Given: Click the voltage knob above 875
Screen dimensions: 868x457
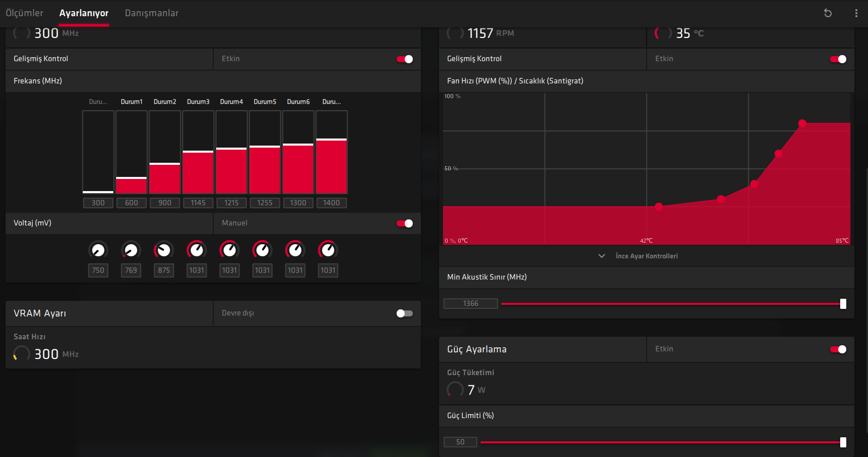Looking at the screenshot, I should coord(164,250).
